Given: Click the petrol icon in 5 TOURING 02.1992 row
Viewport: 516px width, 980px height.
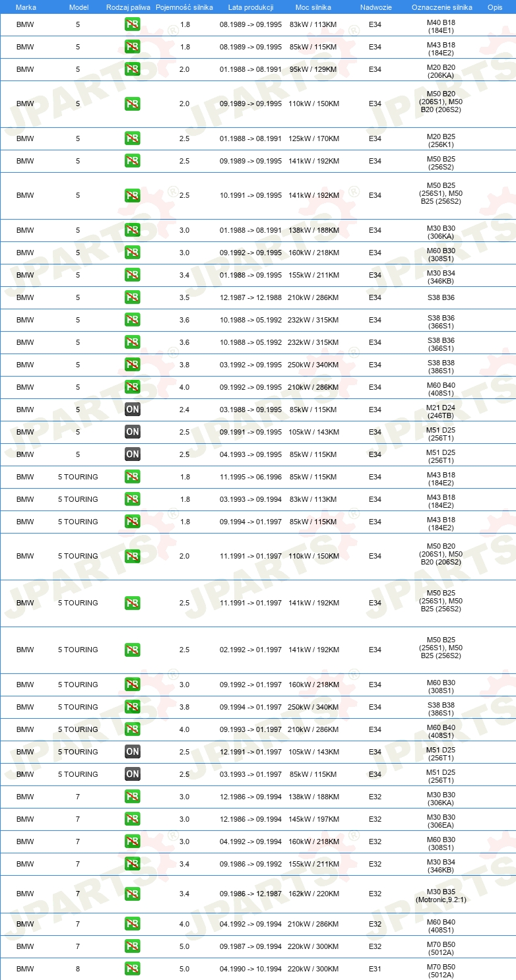Looking at the screenshot, I should (133, 650).
